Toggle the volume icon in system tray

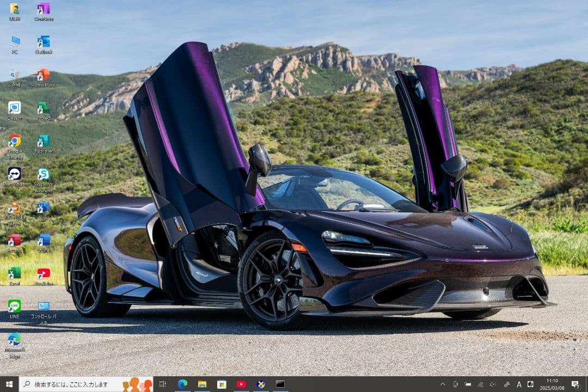pos(493,384)
